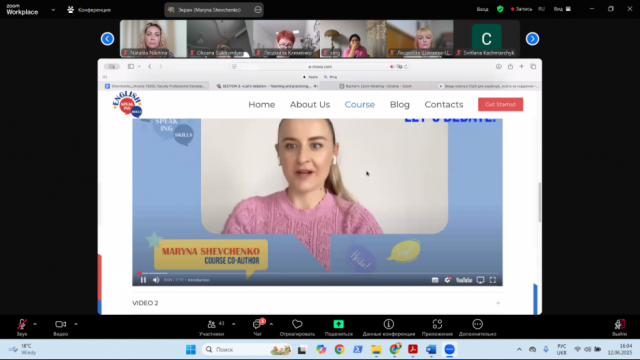Select Oksana Sukhomlyn video thumbnail
The height and width of the screenshot is (360, 640).
pos(220,38)
